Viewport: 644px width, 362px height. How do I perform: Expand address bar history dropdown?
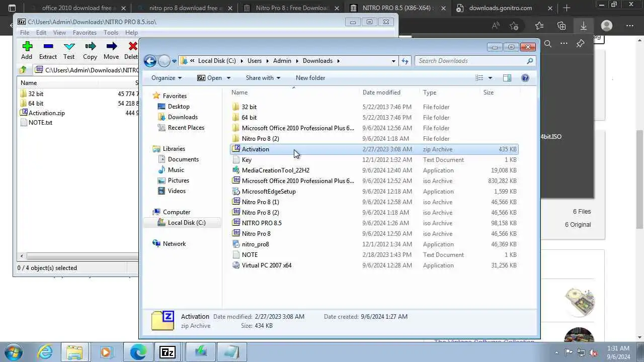click(393, 61)
